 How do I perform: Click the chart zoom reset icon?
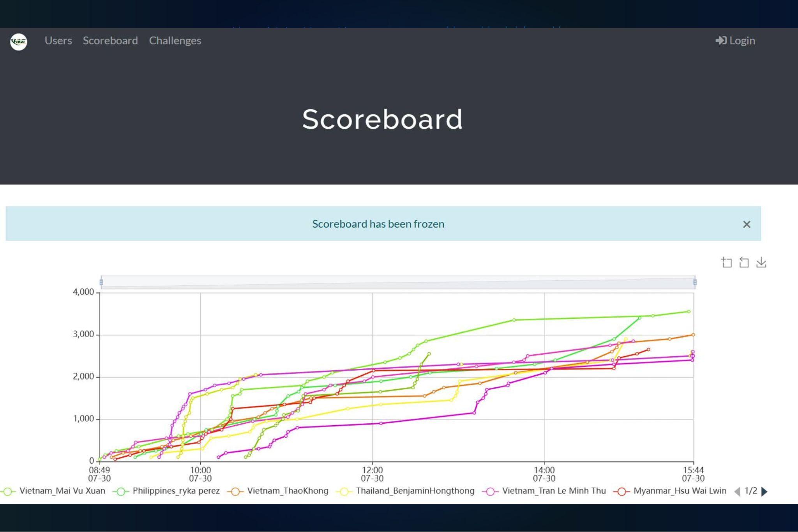[x=744, y=263]
